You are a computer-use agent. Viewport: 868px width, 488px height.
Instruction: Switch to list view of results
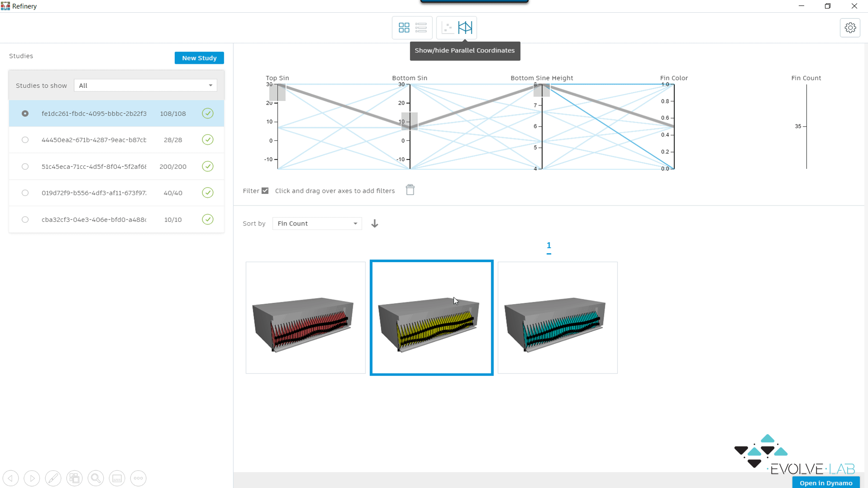421,28
